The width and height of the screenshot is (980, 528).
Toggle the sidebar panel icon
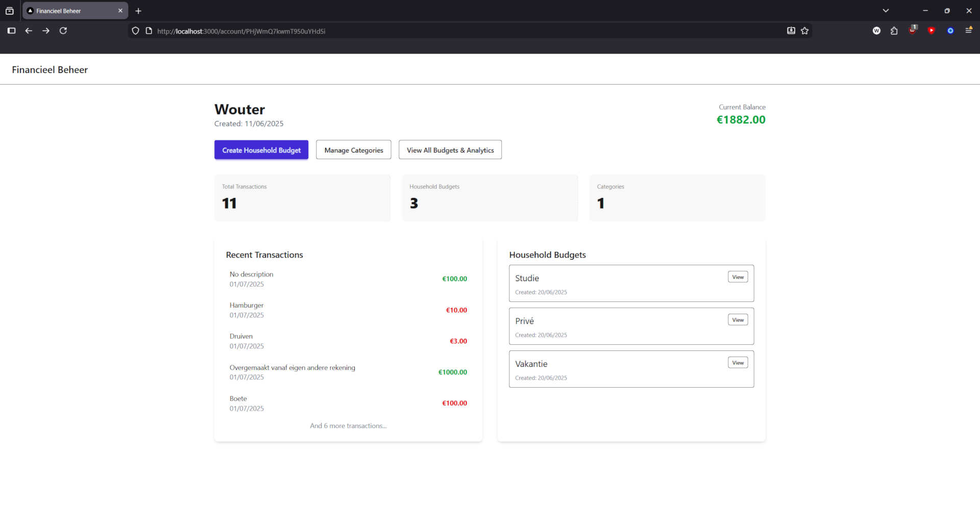11,31
